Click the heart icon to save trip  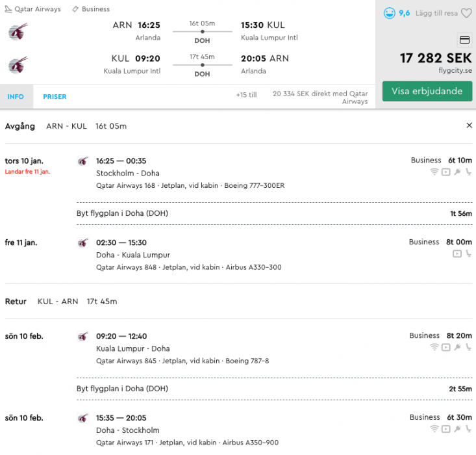pos(466,13)
